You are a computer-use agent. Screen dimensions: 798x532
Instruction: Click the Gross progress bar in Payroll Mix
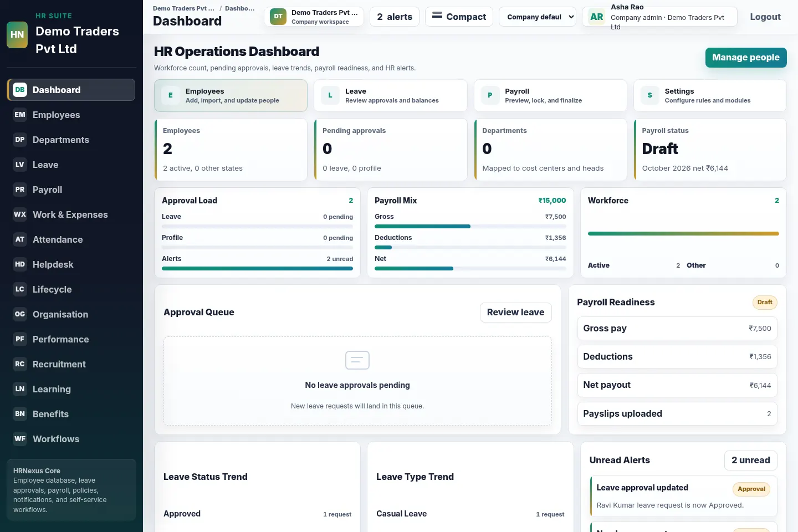coord(470,226)
